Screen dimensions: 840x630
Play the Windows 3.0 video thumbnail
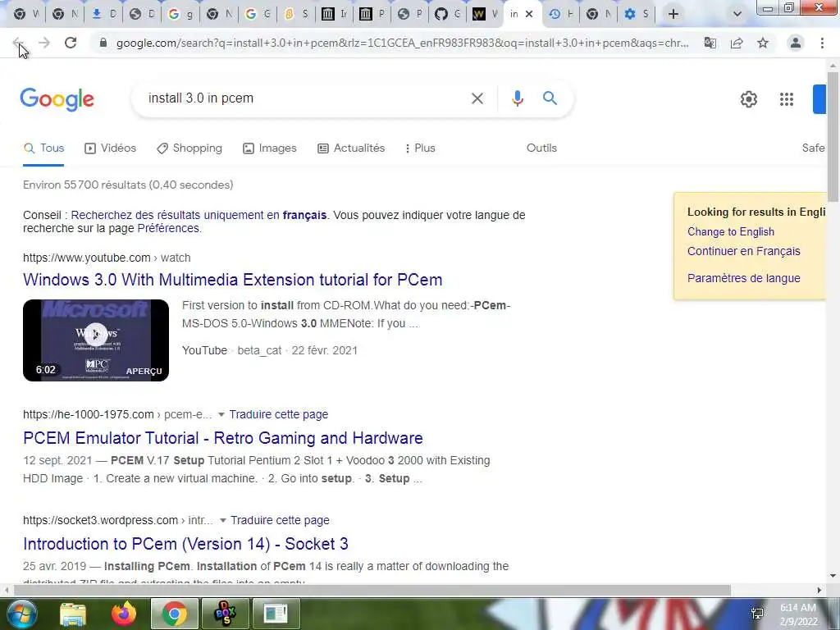(x=96, y=340)
